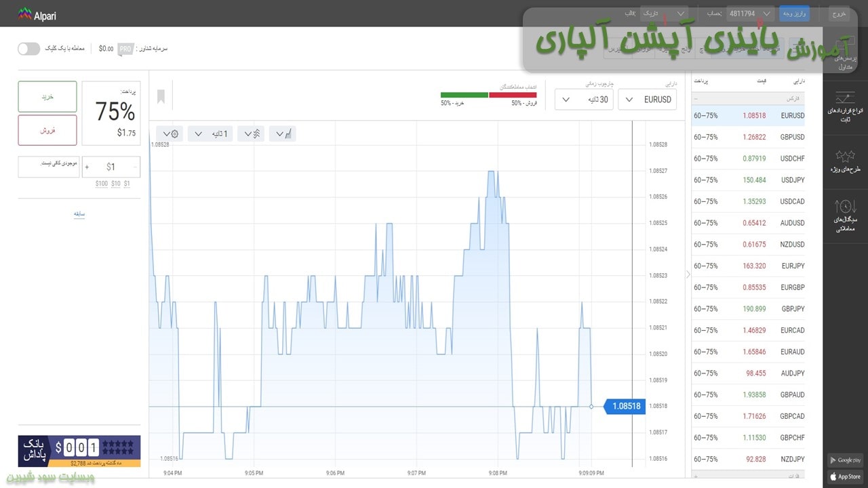Select the $1 preset amount link
Image resolution: width=868 pixels, height=488 pixels.
pyautogui.click(x=127, y=184)
